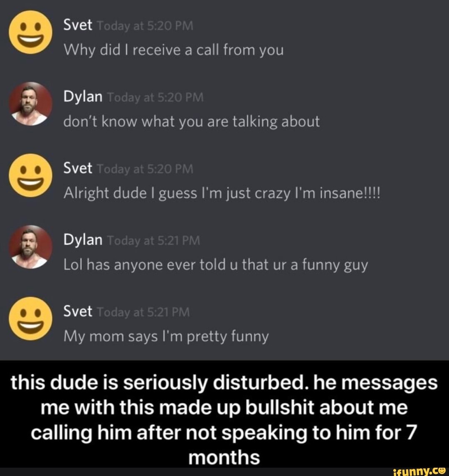Click Svet's username above 'My mom says'

pyautogui.click(x=78, y=311)
